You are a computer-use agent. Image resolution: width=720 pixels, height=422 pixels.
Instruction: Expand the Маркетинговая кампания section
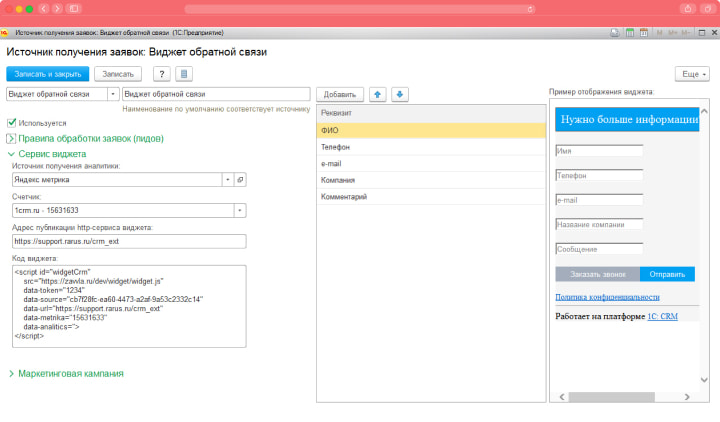(x=11, y=373)
